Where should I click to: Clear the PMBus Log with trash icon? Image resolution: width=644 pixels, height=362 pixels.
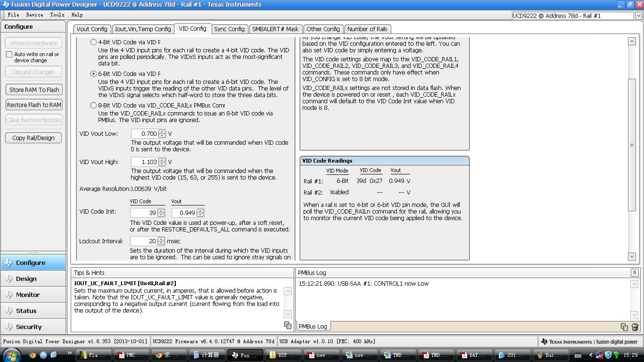click(635, 327)
